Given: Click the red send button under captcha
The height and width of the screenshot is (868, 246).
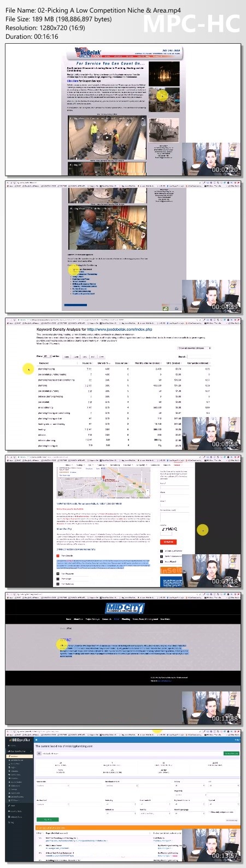Looking at the screenshot, I should 167,542.
